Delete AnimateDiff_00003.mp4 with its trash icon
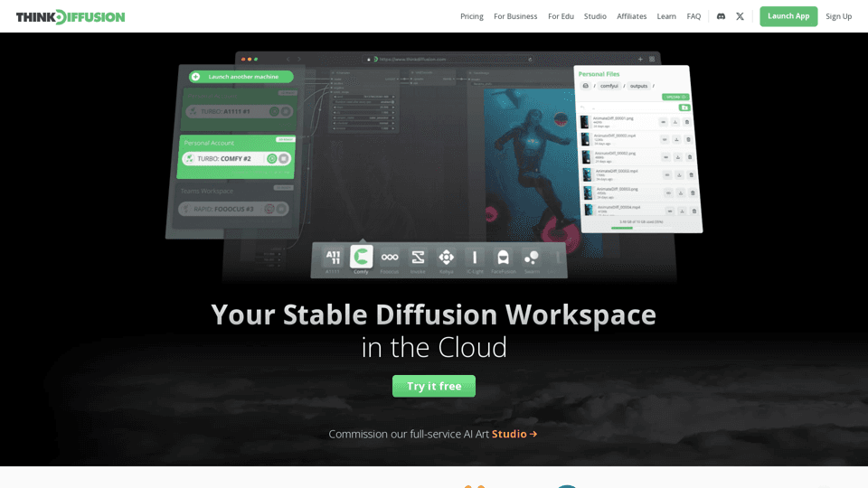 click(691, 174)
